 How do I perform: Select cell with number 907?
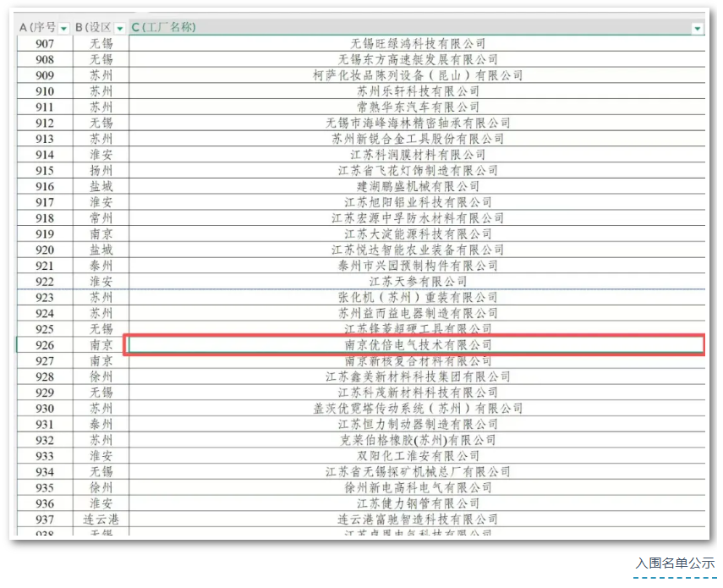(45, 44)
